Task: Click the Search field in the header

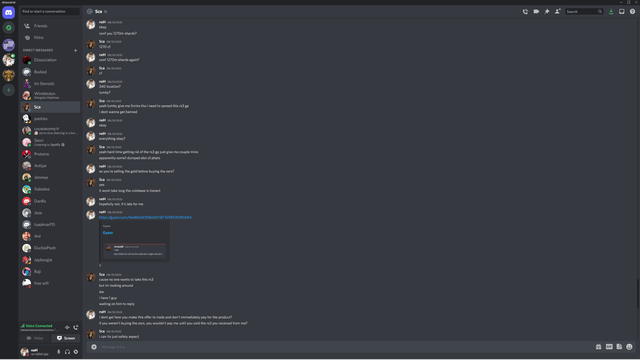Action: click(x=584, y=11)
